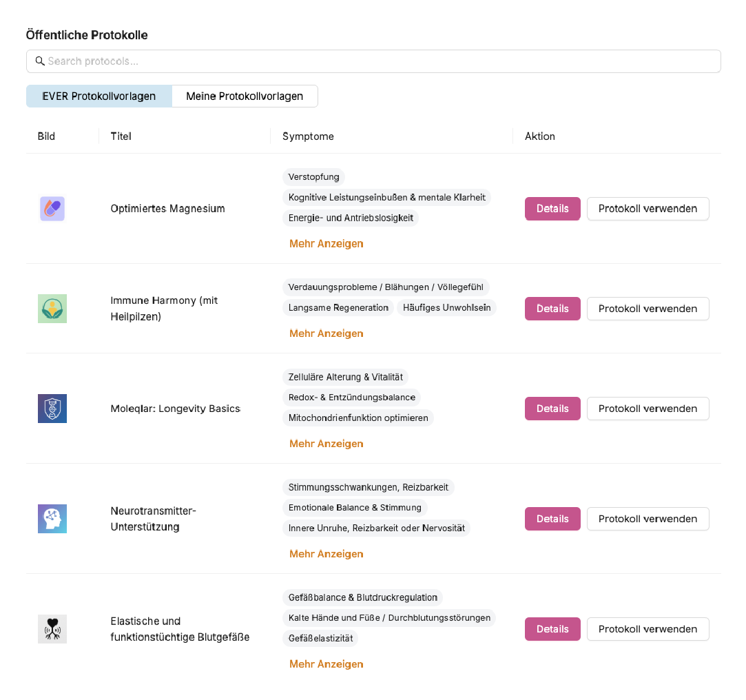746x700 pixels.
Task: Expand Mehr Anzeigen for Immune Harmony
Action: [x=326, y=333]
